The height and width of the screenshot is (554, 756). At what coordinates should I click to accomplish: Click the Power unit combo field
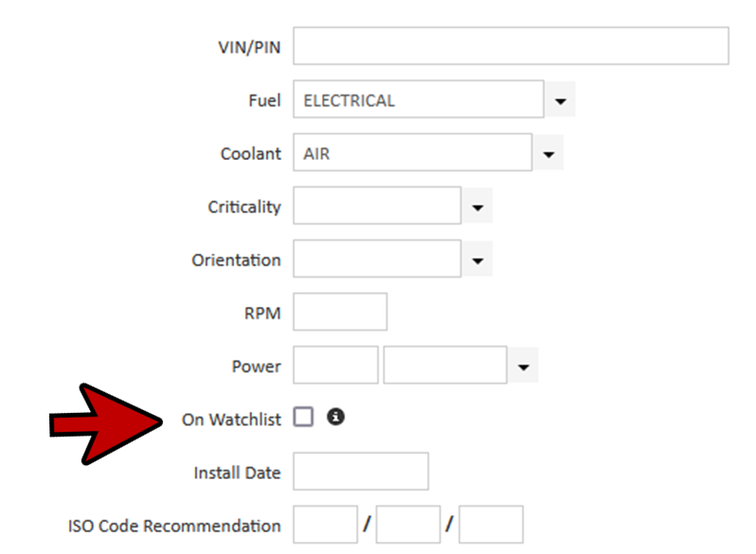(x=445, y=366)
